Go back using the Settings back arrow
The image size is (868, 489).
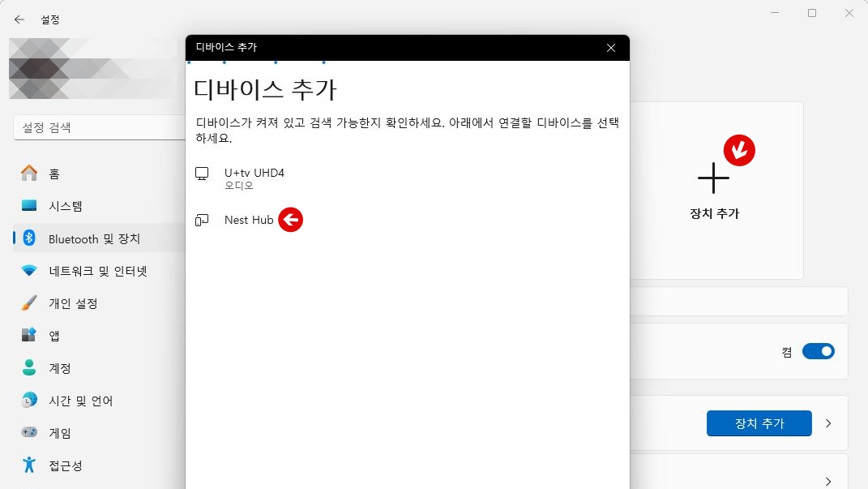tap(19, 20)
